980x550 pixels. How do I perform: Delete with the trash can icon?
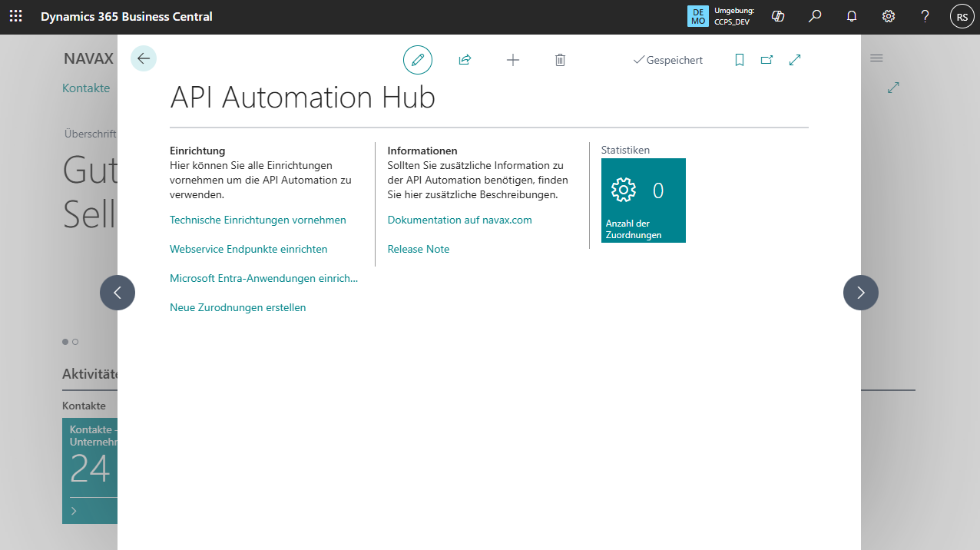560,60
